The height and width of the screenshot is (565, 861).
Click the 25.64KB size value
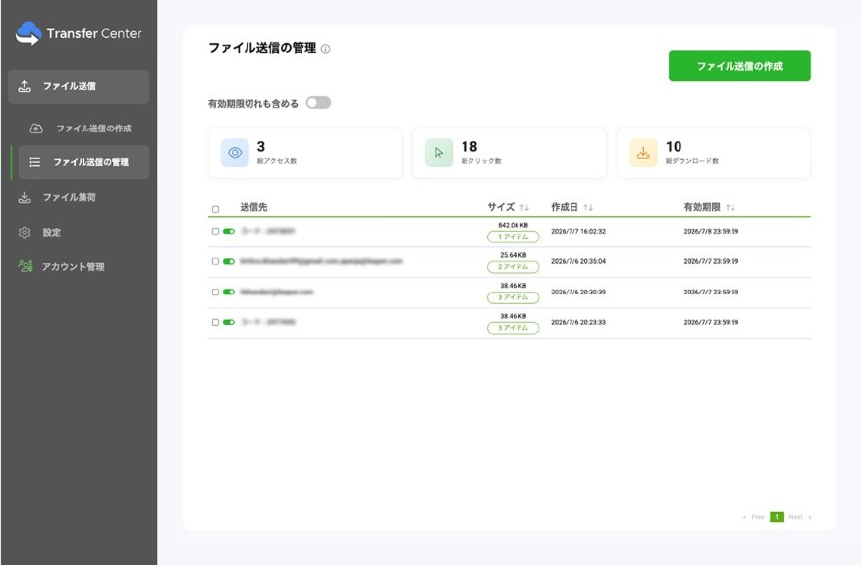tap(513, 255)
